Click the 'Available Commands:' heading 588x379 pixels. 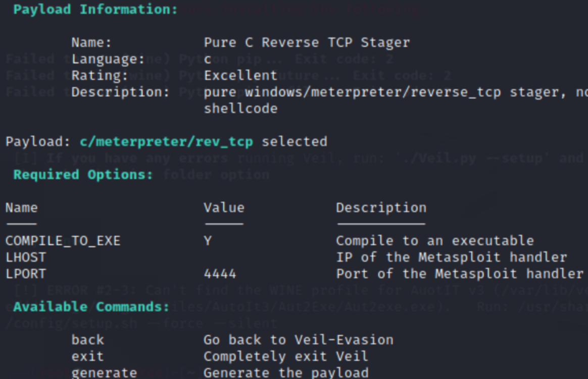point(91,306)
